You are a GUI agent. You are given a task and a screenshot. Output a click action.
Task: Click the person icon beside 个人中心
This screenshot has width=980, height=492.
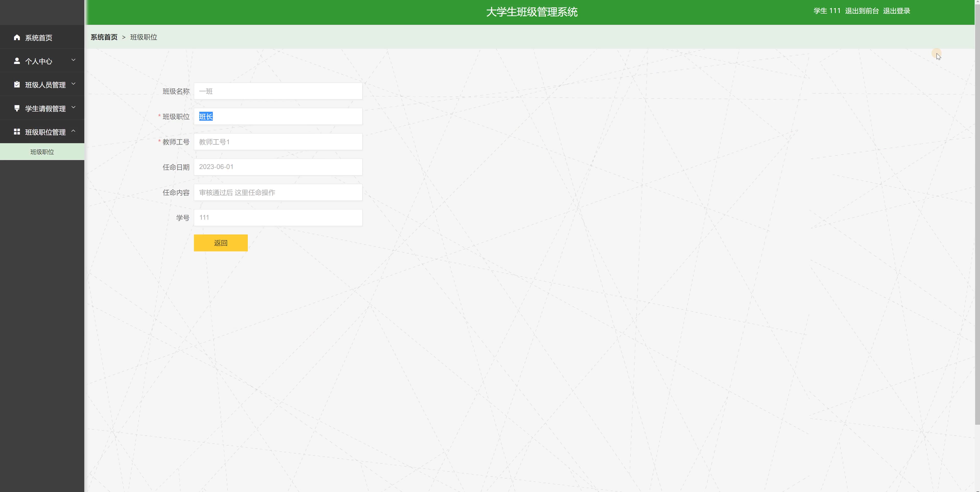pyautogui.click(x=17, y=61)
